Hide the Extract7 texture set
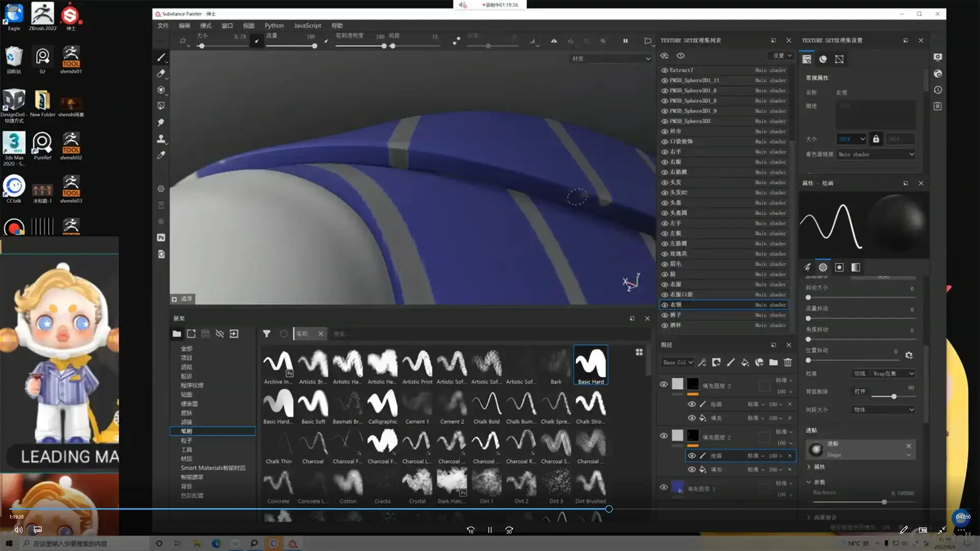The width and height of the screenshot is (980, 551). pos(665,70)
